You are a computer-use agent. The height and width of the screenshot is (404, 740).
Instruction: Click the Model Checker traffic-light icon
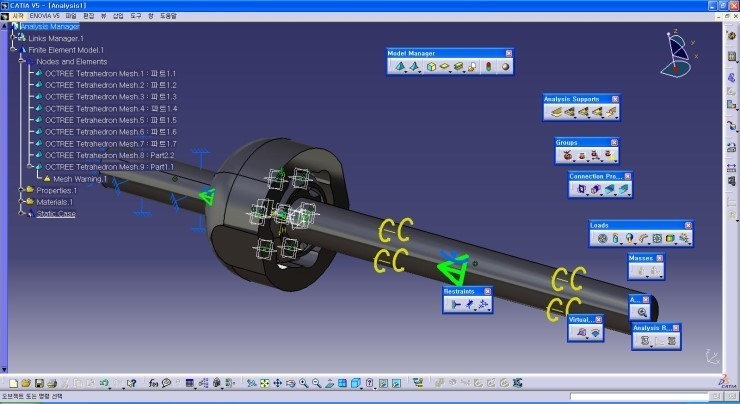click(x=488, y=67)
